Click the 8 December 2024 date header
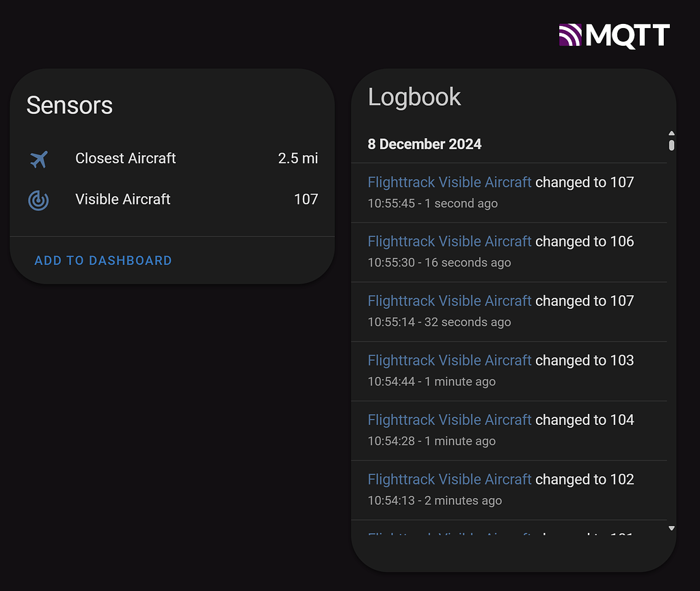Image resolution: width=700 pixels, height=591 pixels. [x=425, y=144]
